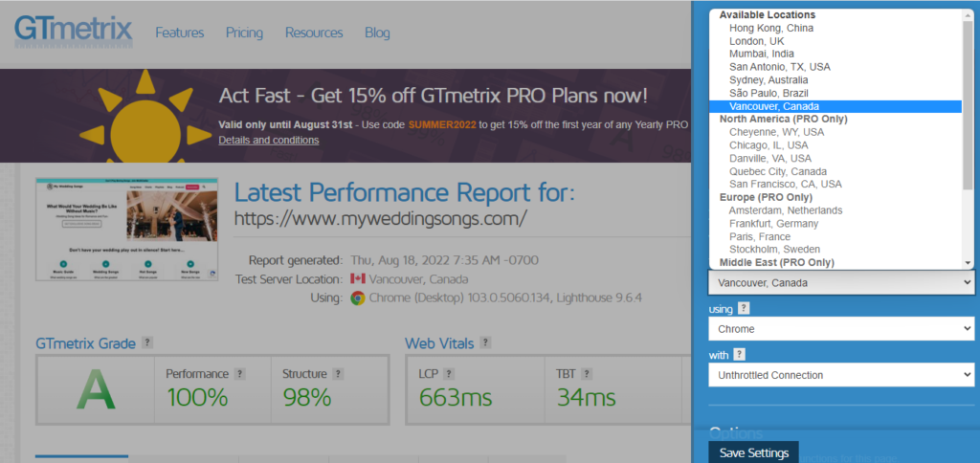Viewport: 980px width, 463px height.
Task: Open the Resources nav link
Action: pyautogui.click(x=314, y=33)
